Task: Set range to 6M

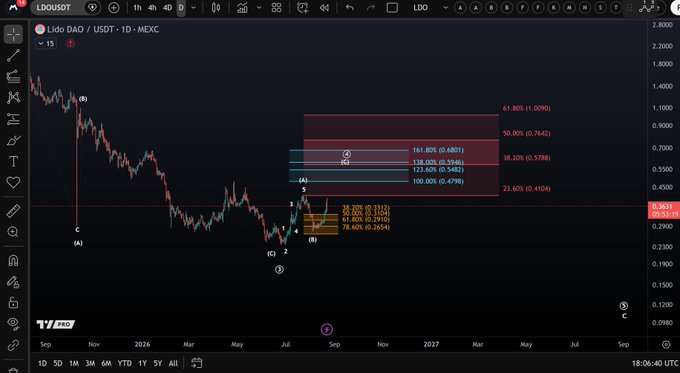Action: 106,363
